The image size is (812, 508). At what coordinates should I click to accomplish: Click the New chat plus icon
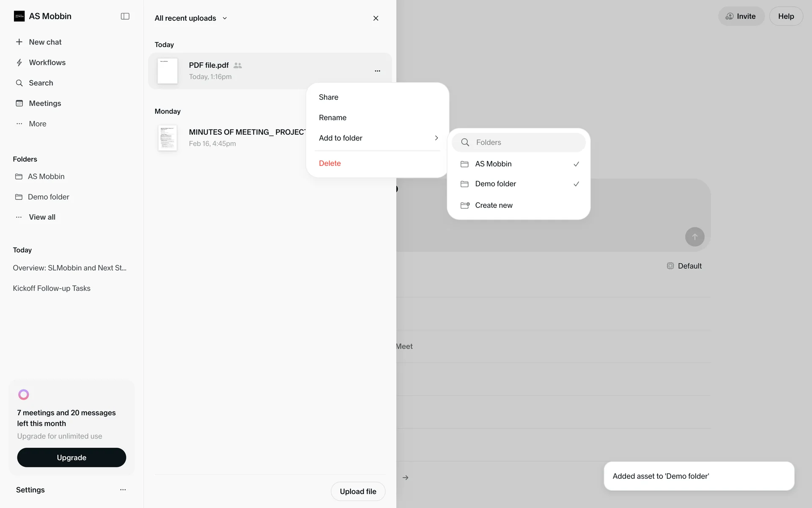(x=19, y=42)
